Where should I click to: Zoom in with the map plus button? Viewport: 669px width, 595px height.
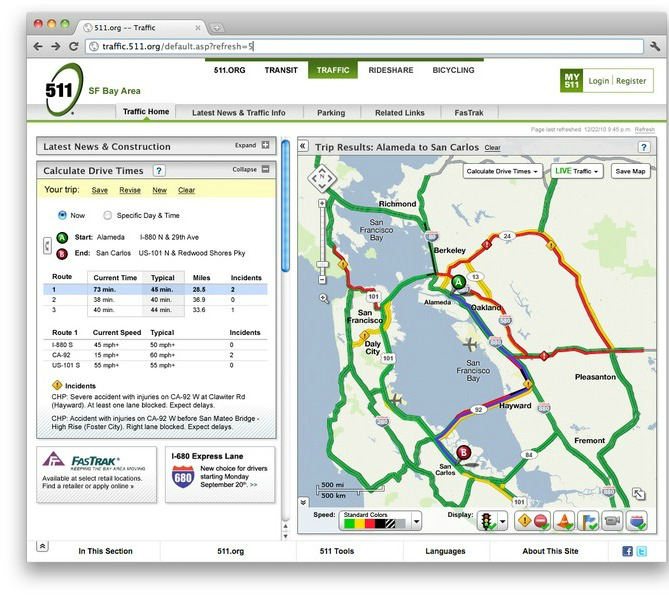click(x=322, y=203)
